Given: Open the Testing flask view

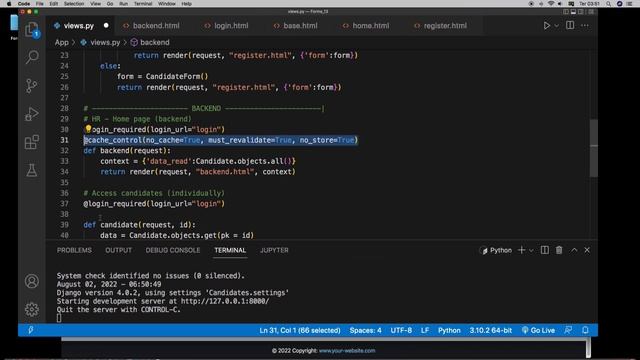Looking at the screenshot, I should click(x=32, y=170).
